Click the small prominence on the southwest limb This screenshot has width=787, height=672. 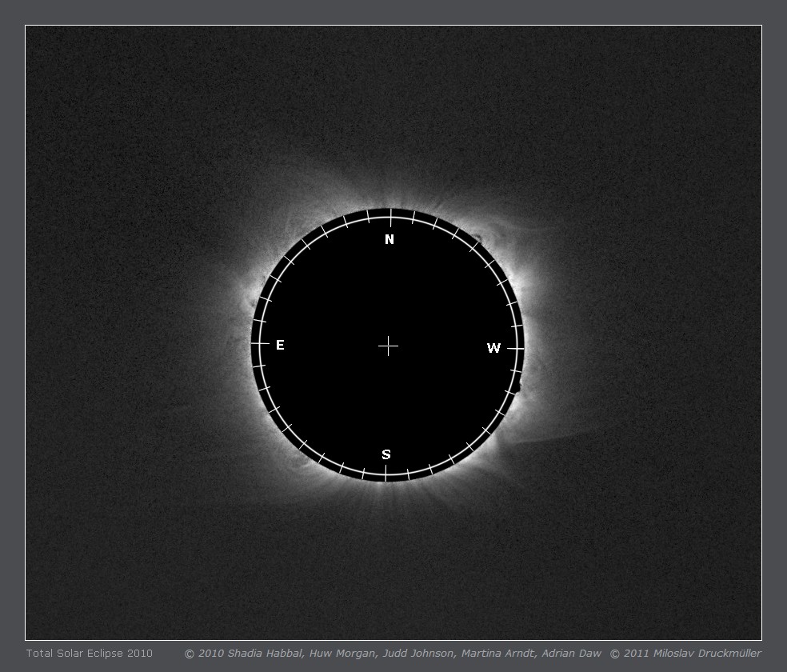tap(518, 387)
